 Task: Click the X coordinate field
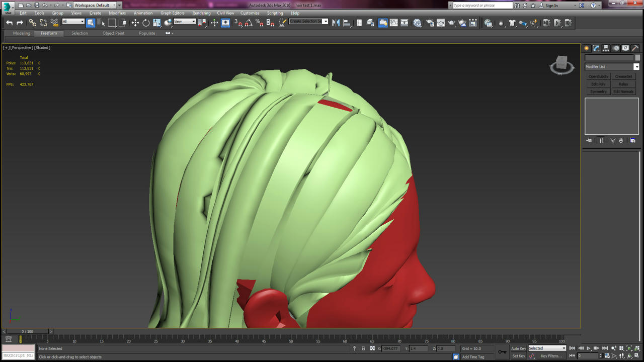tap(390, 348)
